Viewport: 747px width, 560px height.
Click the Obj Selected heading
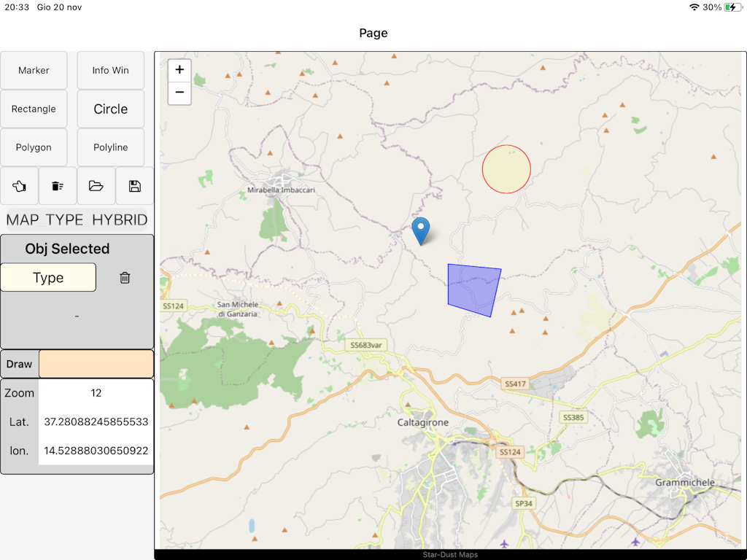(x=67, y=249)
